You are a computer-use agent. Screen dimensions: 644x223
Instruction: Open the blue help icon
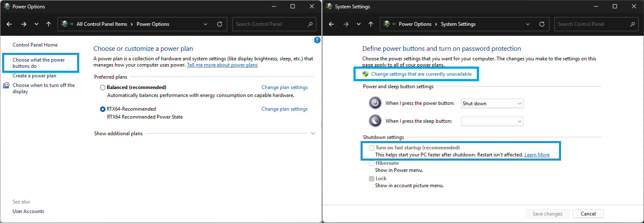coord(317,40)
